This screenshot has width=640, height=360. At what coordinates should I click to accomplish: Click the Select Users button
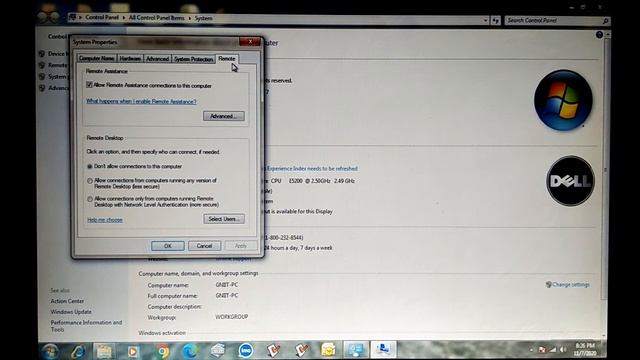[x=224, y=219]
